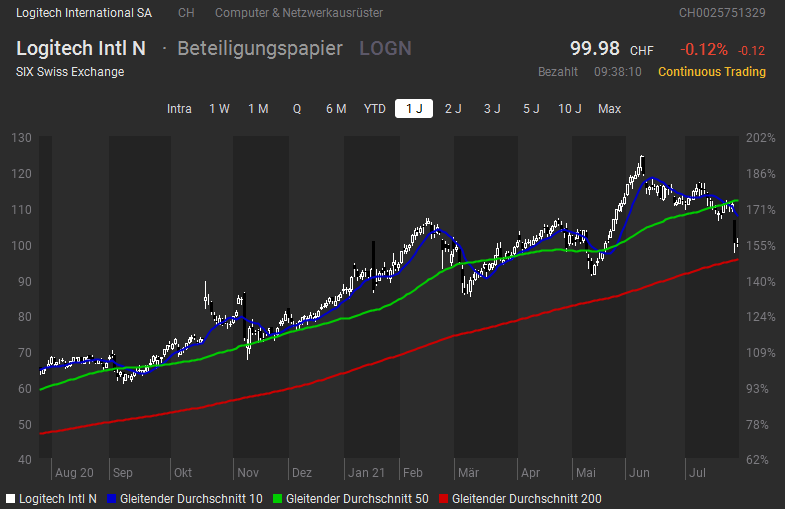Viewport: 785px width, 509px height.
Task: Click the active 1 J range tab
Action: point(414,109)
